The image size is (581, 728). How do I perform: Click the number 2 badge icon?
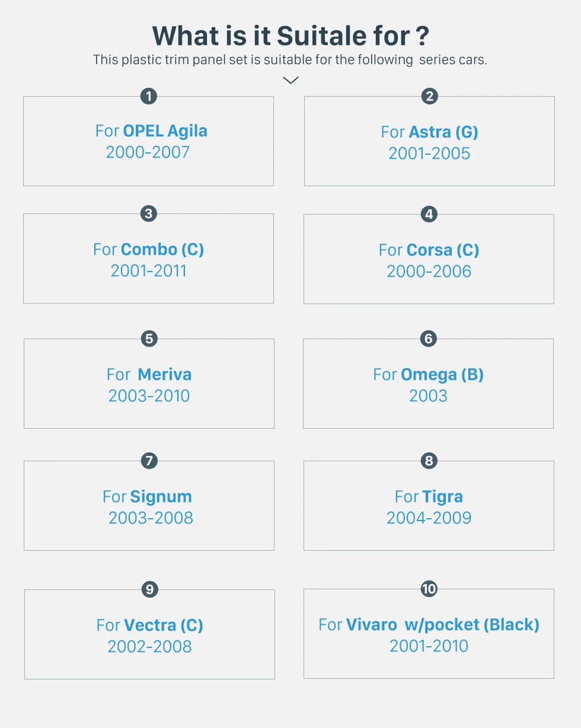click(429, 96)
